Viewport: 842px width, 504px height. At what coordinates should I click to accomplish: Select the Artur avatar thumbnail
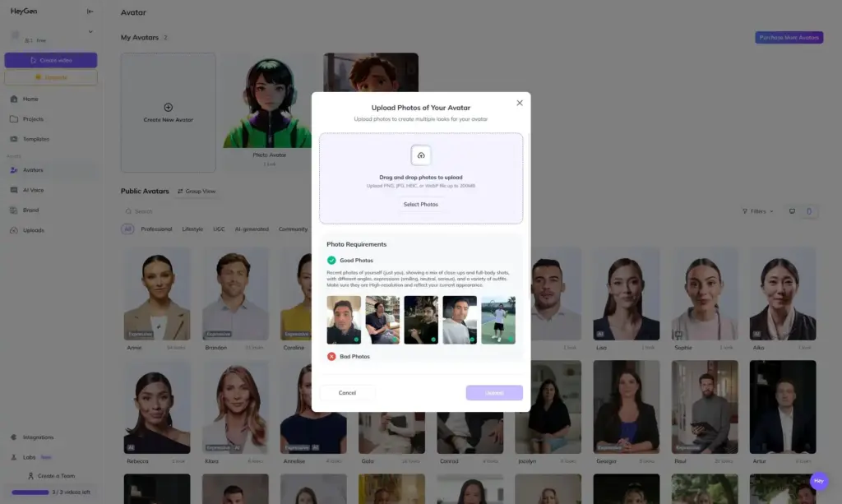click(x=783, y=407)
